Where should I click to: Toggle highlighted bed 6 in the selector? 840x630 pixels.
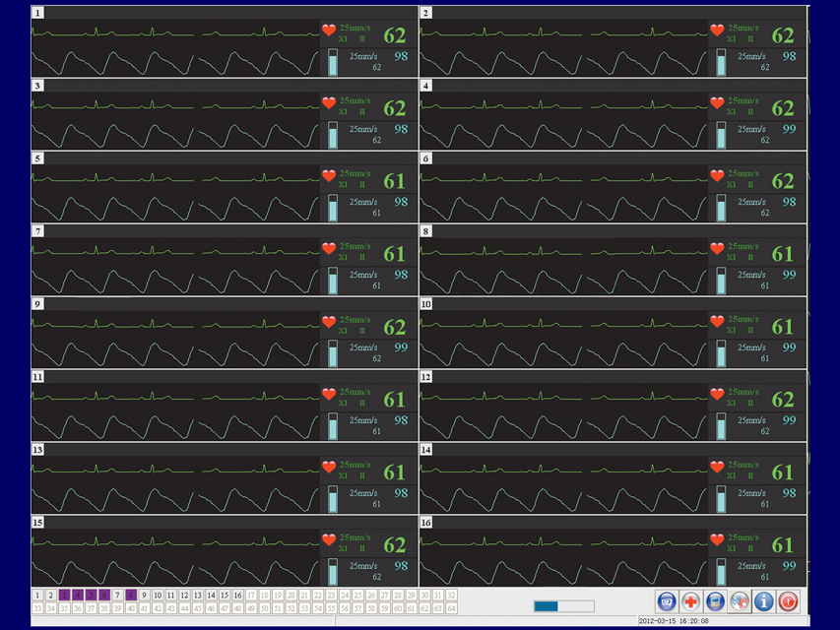click(104, 596)
